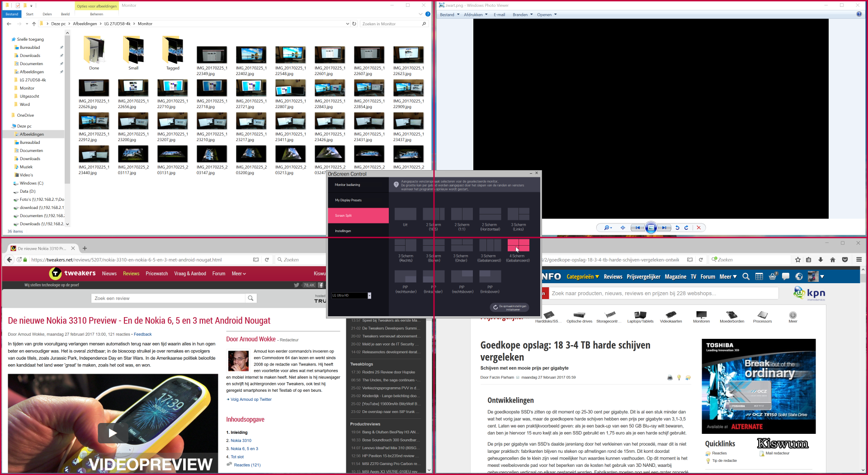Open Branden dropdown in Photo Viewer
The image size is (868, 475).
(523, 14)
